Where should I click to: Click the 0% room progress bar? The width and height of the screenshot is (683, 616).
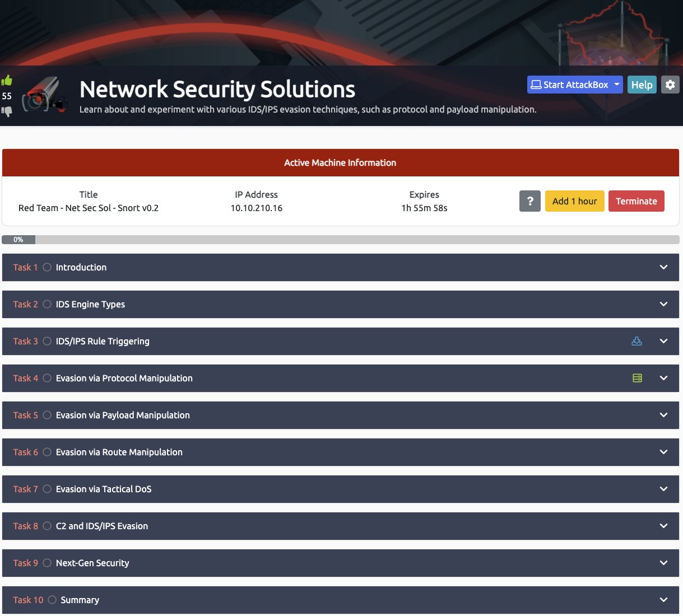point(20,239)
